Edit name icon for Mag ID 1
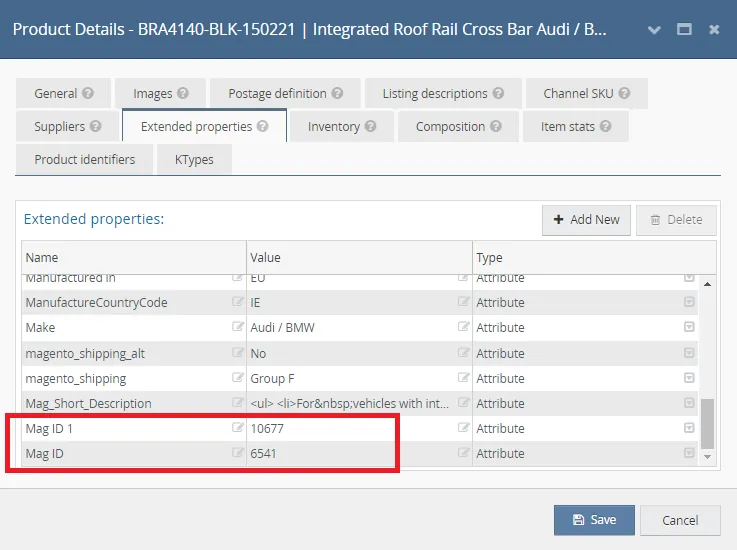Viewport: 737px width, 550px height. coord(238,427)
